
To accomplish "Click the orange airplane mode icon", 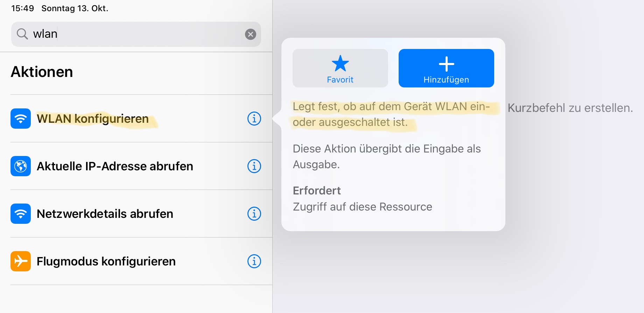I will coord(21,261).
